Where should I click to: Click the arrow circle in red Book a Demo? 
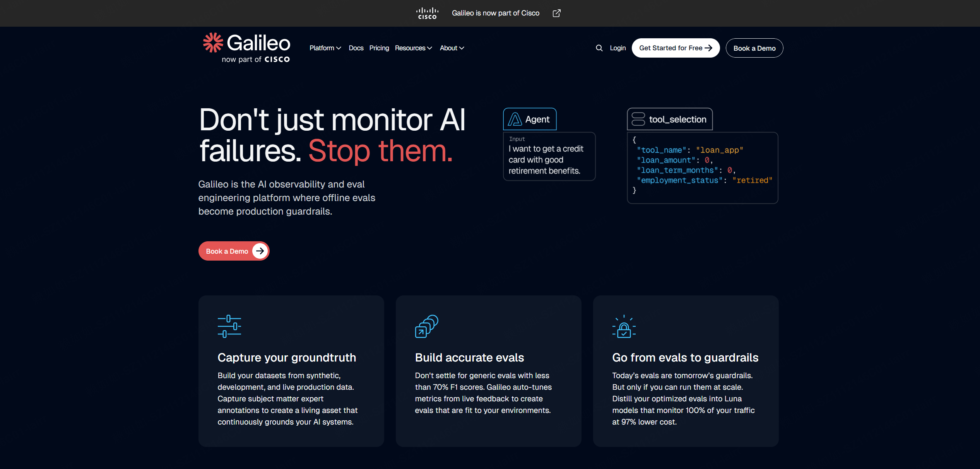[260, 251]
